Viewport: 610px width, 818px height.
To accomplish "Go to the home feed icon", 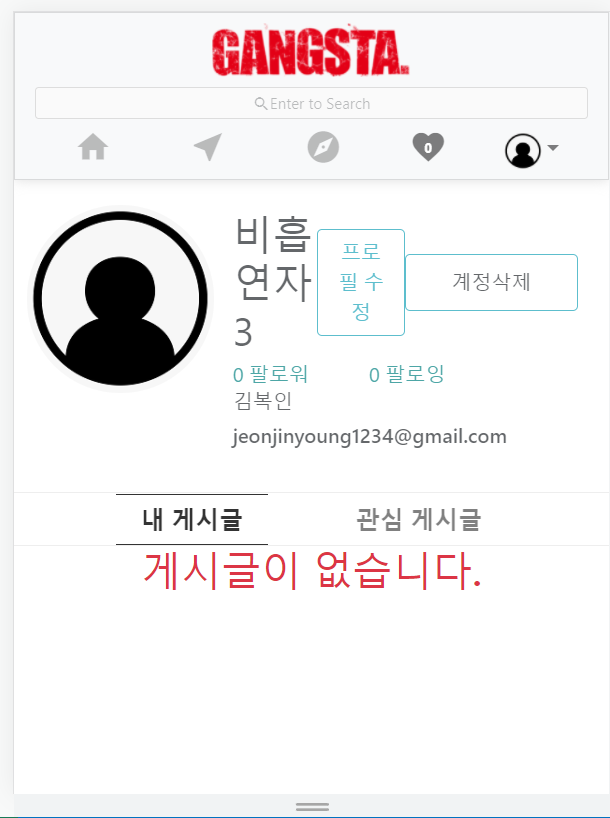I will [x=93, y=147].
